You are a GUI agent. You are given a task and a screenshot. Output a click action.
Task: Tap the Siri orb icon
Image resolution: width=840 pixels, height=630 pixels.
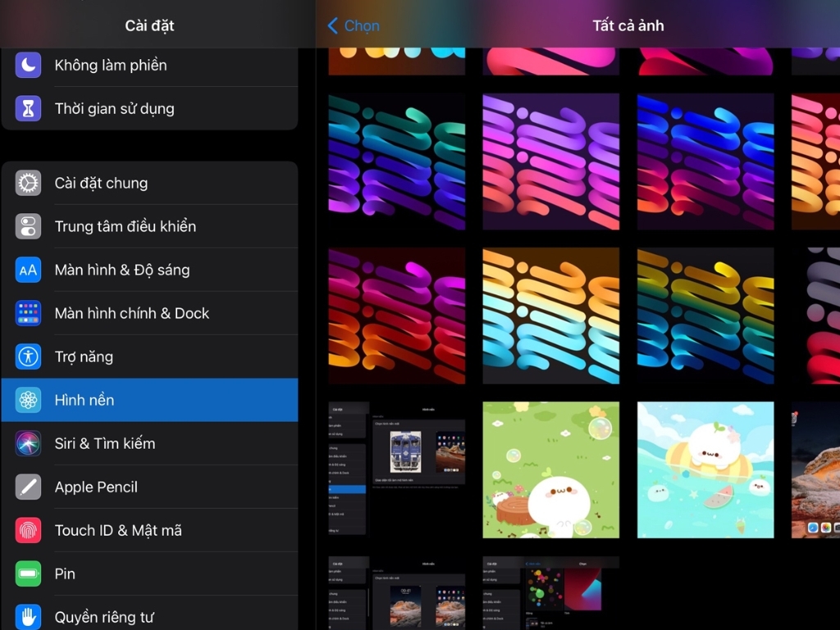click(x=28, y=443)
